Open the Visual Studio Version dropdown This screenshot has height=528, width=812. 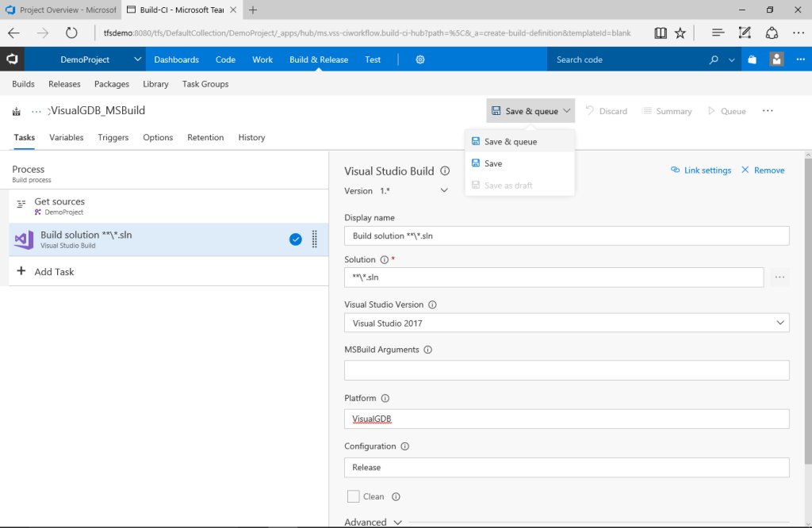pyautogui.click(x=780, y=323)
